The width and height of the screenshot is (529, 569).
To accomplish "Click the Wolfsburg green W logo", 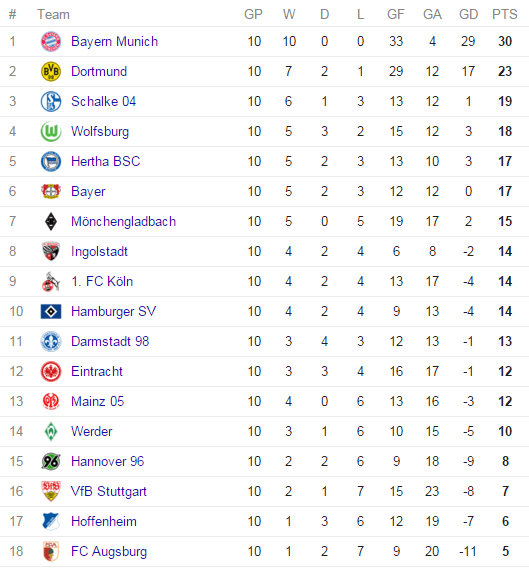I will point(51,131).
